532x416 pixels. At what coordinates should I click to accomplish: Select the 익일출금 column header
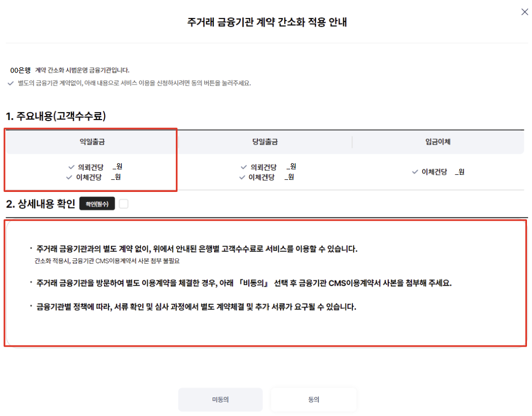(x=93, y=142)
